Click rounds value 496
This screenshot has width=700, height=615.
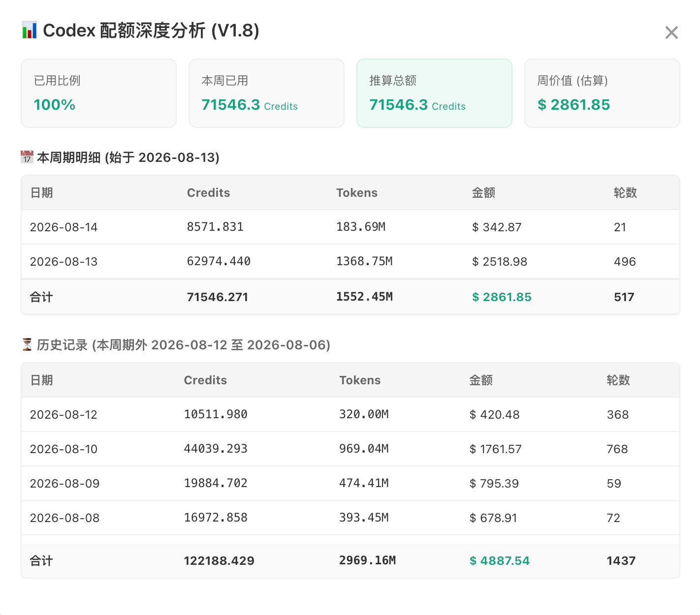click(x=625, y=262)
